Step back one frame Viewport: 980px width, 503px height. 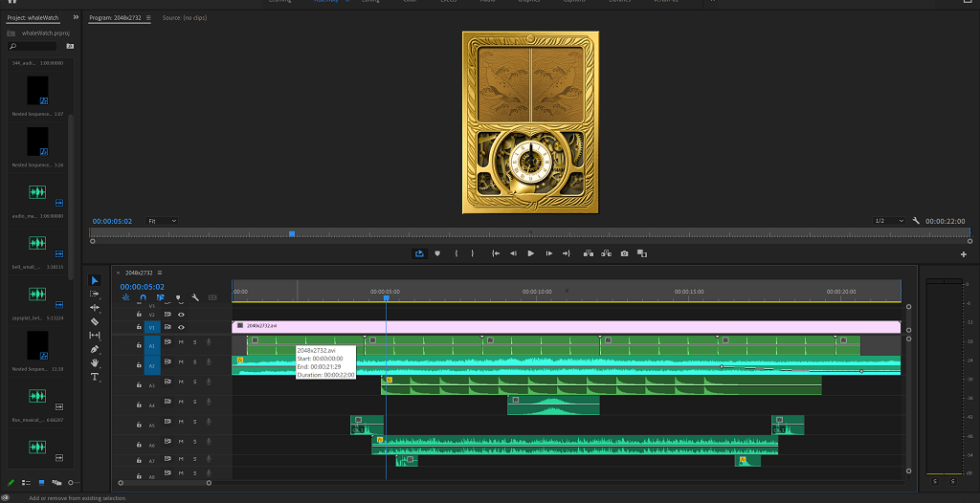(x=513, y=253)
